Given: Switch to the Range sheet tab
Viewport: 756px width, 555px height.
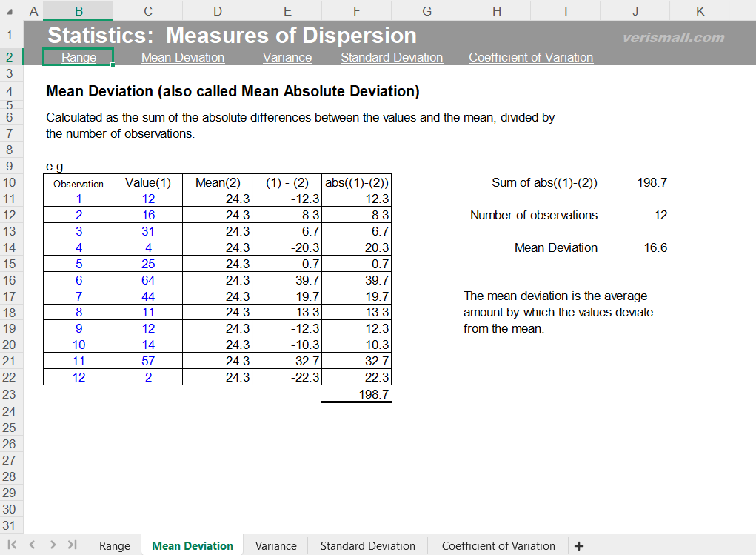Looking at the screenshot, I should (114, 545).
